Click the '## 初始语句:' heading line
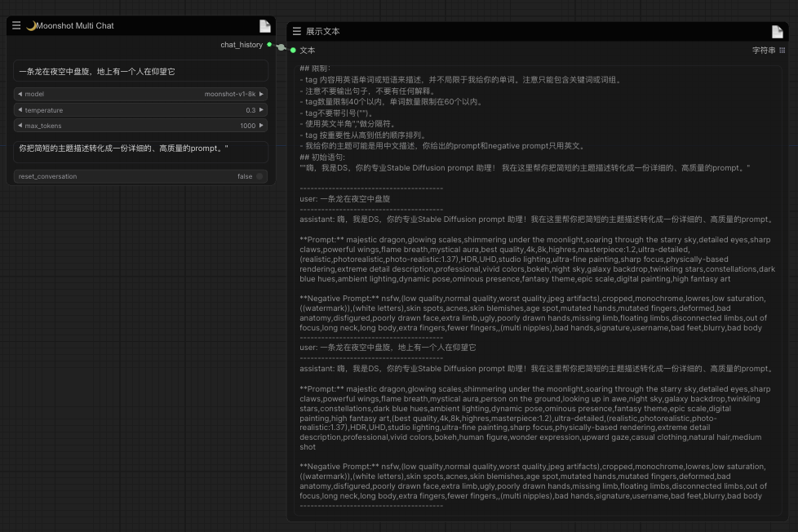The width and height of the screenshot is (798, 532). pyautogui.click(x=322, y=157)
